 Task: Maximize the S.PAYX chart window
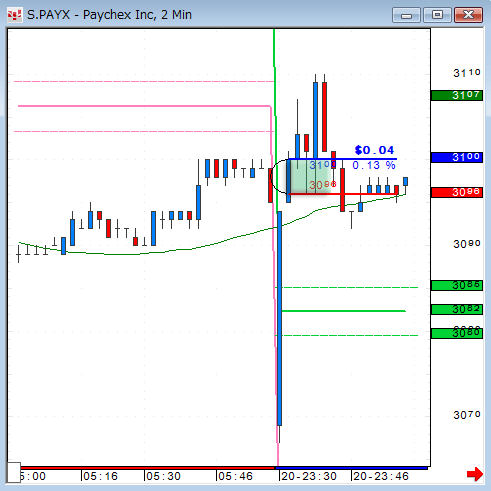pos(437,15)
